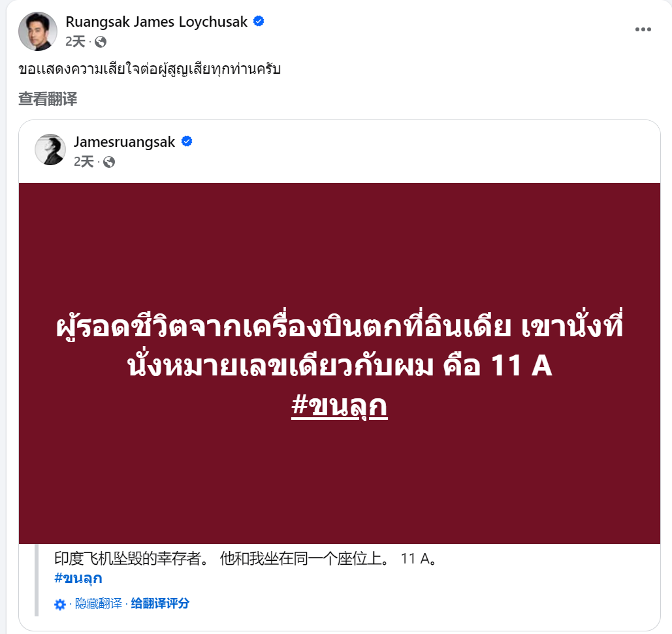Screen dimensions: 672x634
Task: Select the Thai condolence caption text
Action: (x=150, y=69)
